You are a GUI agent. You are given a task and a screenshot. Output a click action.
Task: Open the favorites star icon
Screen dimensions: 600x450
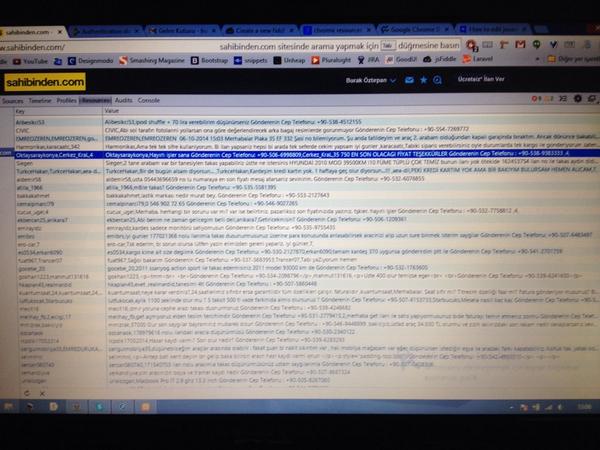[424, 80]
